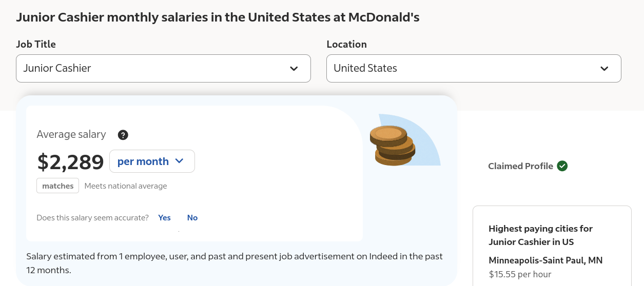Click the Location dropdown chevron arrow
Image resolution: width=644 pixels, height=286 pixels.
[604, 69]
